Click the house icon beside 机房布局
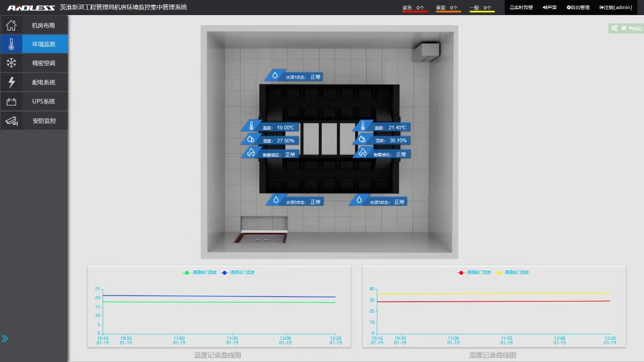This screenshot has width=644, height=362. coord(11,25)
